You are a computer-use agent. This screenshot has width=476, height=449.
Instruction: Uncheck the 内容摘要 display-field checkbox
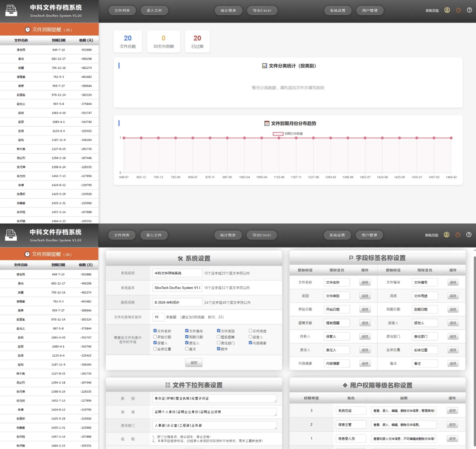coord(250,343)
